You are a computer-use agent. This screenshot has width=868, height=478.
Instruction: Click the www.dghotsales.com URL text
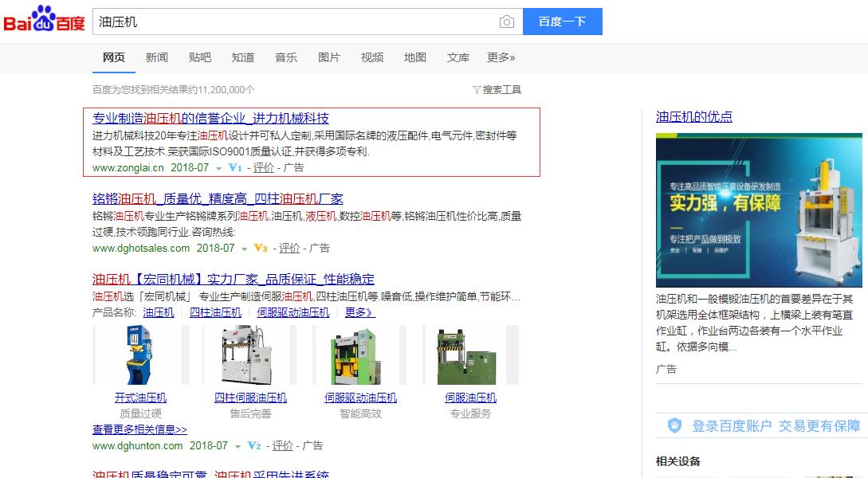(141, 249)
